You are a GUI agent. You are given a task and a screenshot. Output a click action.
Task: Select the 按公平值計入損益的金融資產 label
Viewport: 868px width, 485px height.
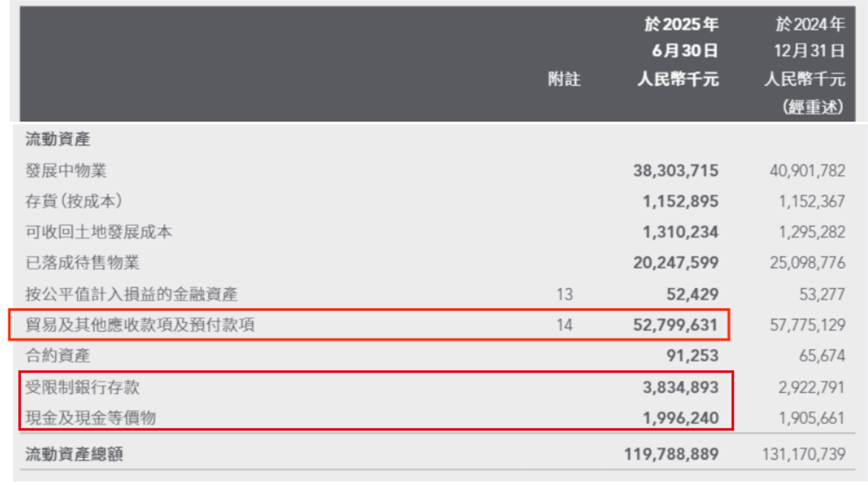click(x=131, y=294)
